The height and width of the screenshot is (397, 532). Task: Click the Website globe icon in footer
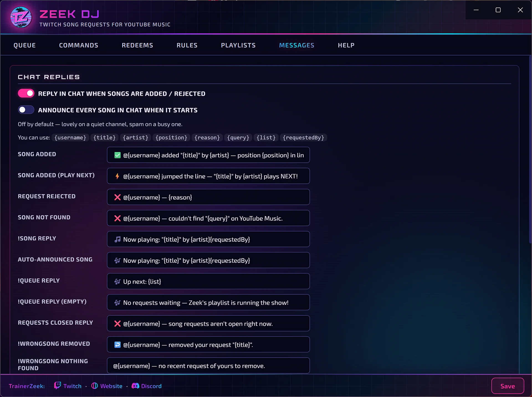(x=94, y=386)
